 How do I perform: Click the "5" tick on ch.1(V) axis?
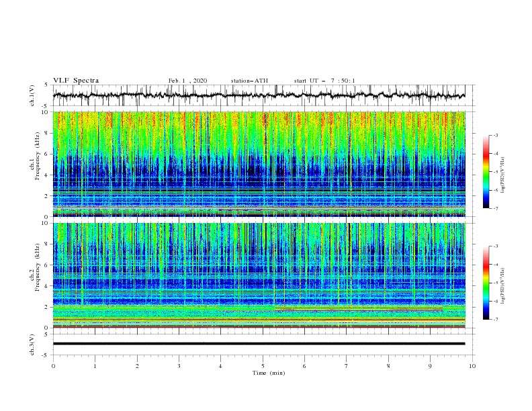point(46,85)
